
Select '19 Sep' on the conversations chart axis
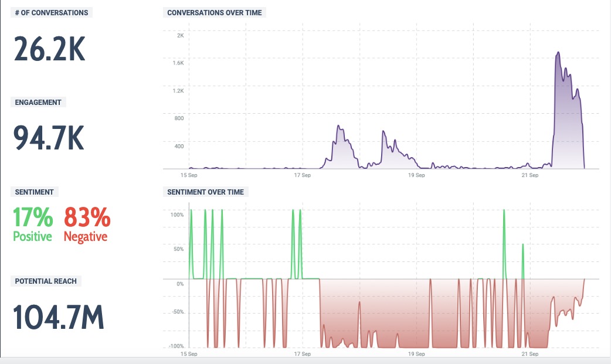pyautogui.click(x=416, y=175)
